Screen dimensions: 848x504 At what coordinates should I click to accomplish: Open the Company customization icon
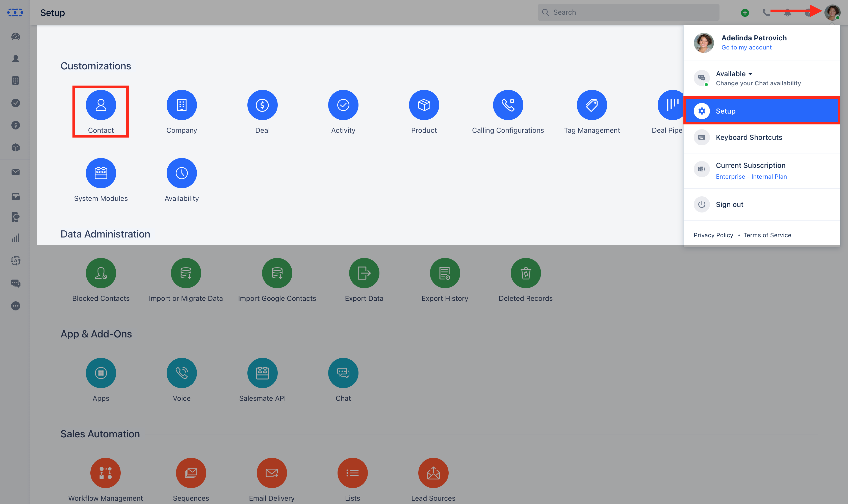click(182, 105)
